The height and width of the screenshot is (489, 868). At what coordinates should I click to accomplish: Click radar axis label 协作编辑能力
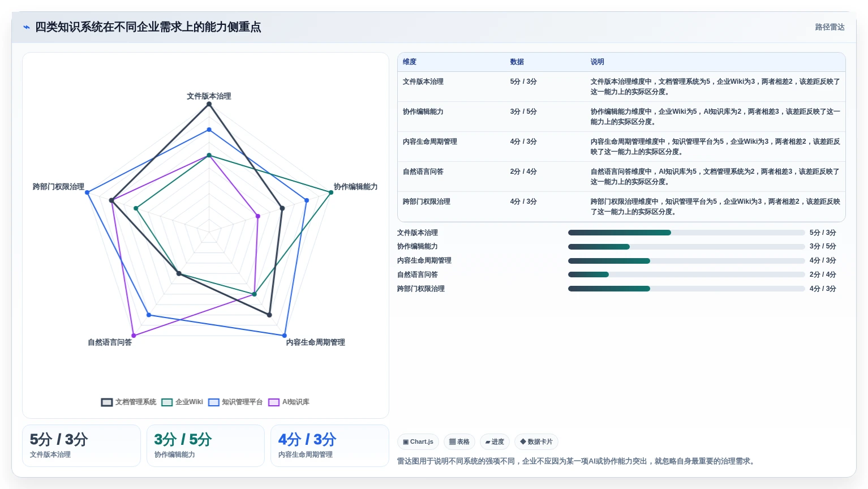[355, 187]
